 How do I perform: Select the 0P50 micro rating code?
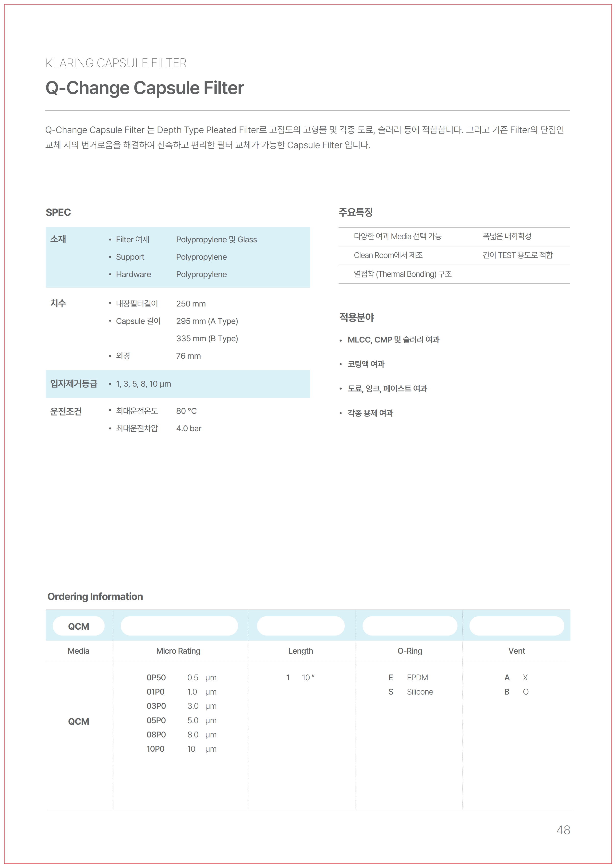[x=156, y=678]
